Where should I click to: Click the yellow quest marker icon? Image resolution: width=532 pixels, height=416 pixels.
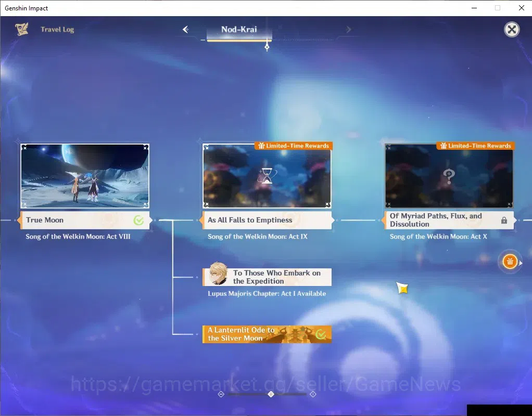pos(402,288)
